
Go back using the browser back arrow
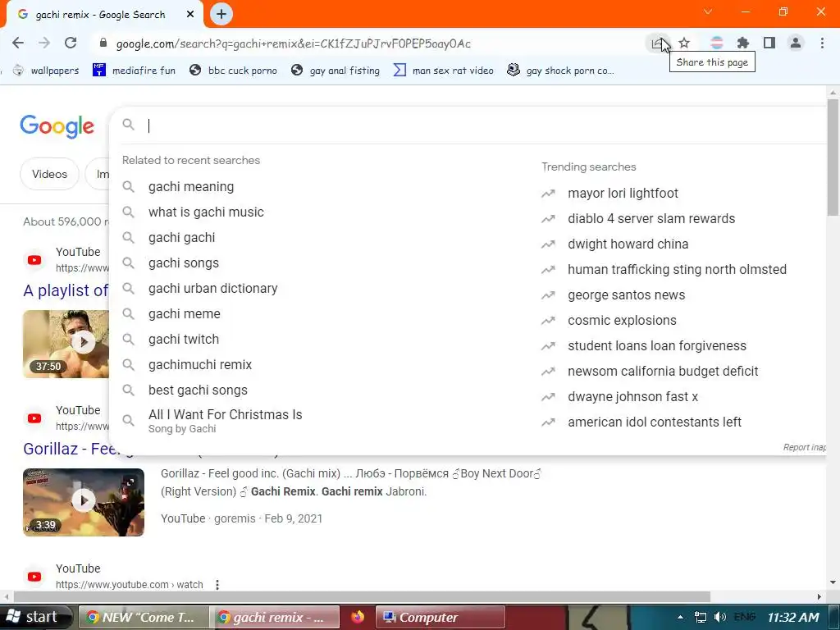(18, 43)
